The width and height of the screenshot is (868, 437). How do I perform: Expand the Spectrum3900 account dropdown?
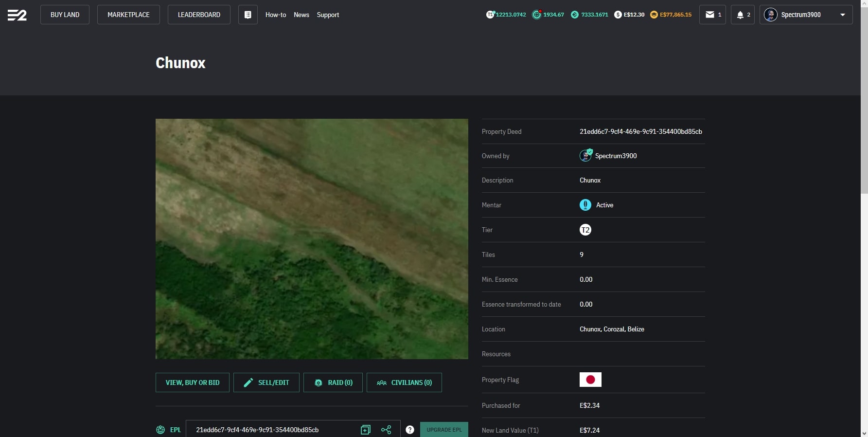point(842,15)
